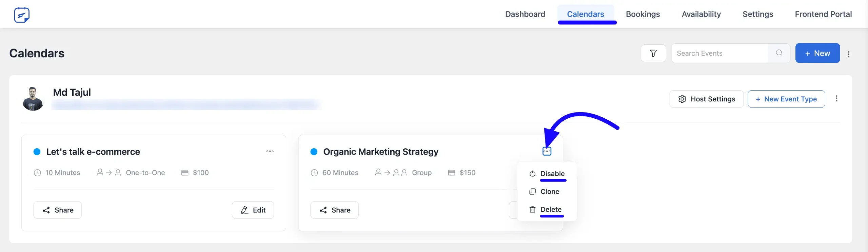Edit the Let's talk e-commerce event
Viewport: 868px width, 252px height.
click(x=253, y=210)
